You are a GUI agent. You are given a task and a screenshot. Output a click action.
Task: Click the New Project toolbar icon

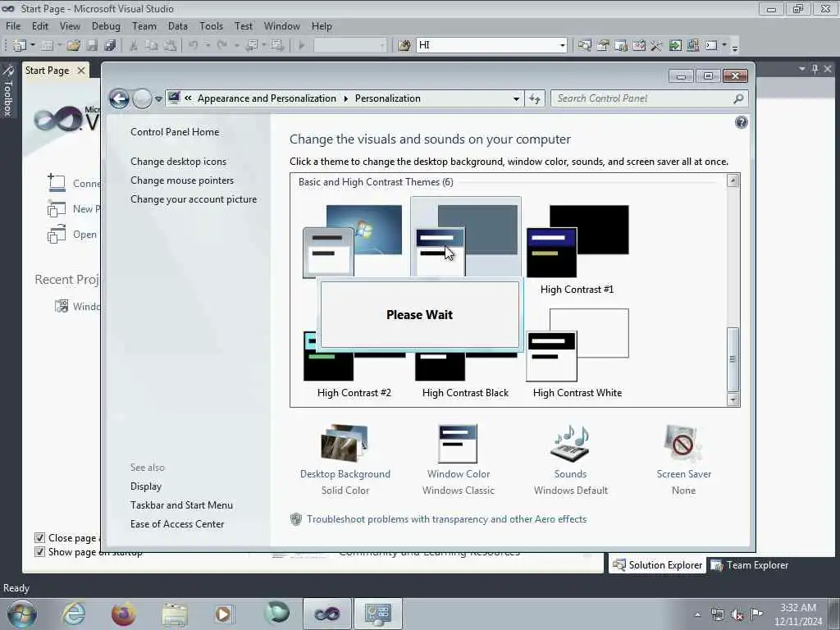click(20, 46)
